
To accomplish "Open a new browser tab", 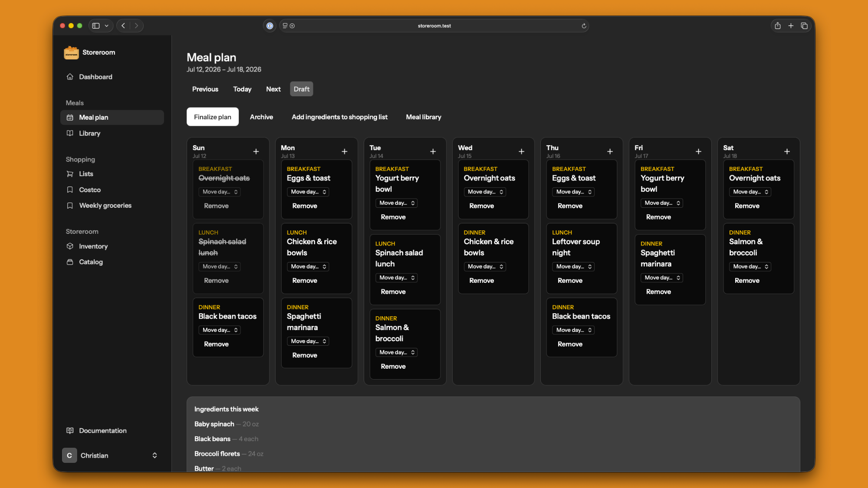I will pos(791,26).
